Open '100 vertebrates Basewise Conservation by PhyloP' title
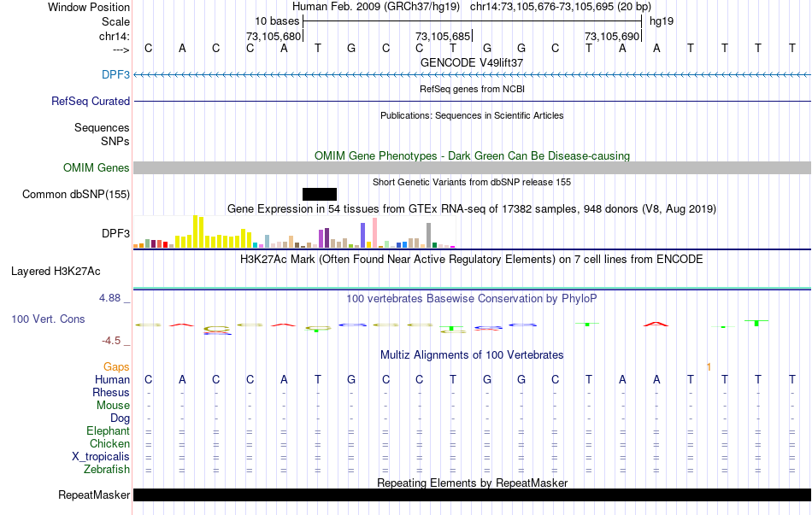The height and width of the screenshot is (515, 812). pyautogui.click(x=472, y=299)
